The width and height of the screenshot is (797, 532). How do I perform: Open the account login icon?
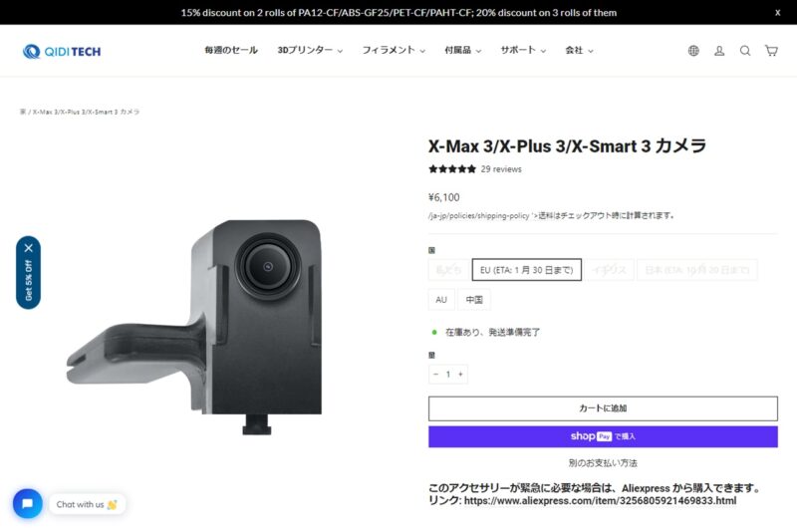pyautogui.click(x=719, y=50)
